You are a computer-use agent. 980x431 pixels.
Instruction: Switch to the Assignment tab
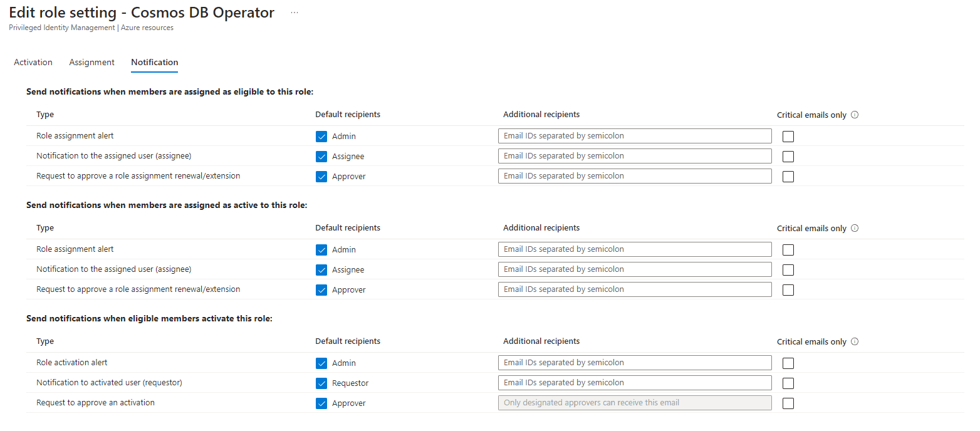[91, 62]
